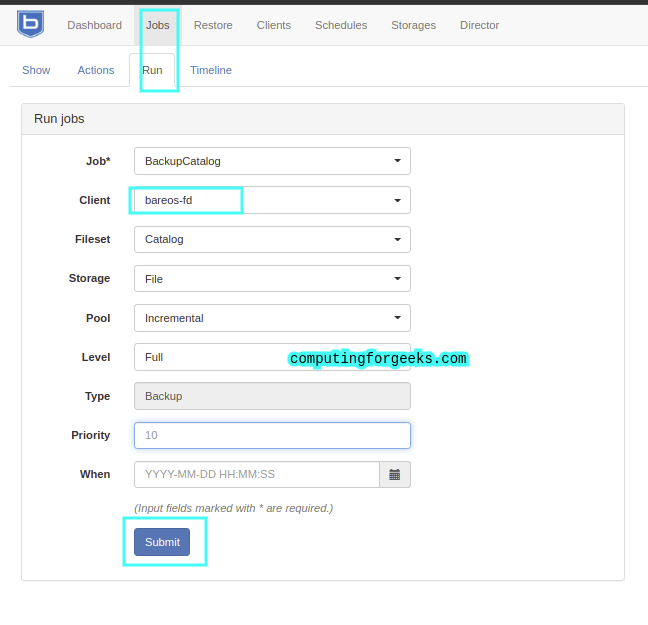648x625 pixels.
Task: Open the Dashboard menu
Action: tap(95, 25)
